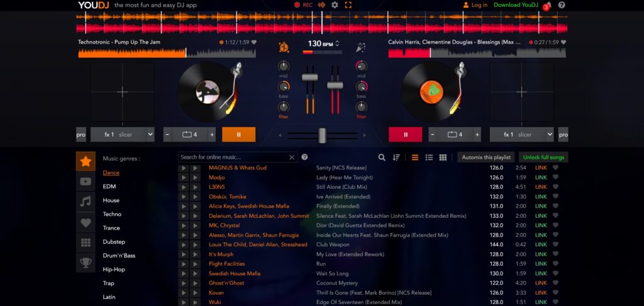Select the Techno genre
Screen dimensions: 644x306
coord(112,214)
